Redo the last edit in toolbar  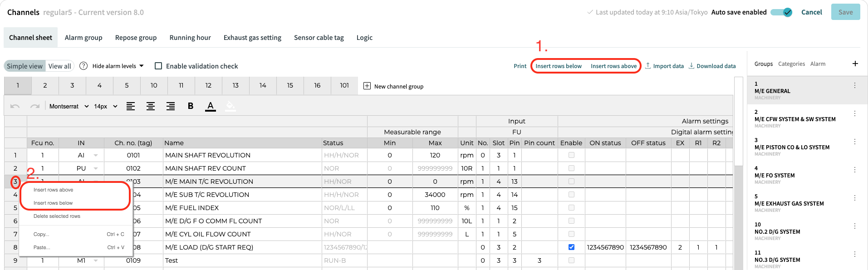35,106
